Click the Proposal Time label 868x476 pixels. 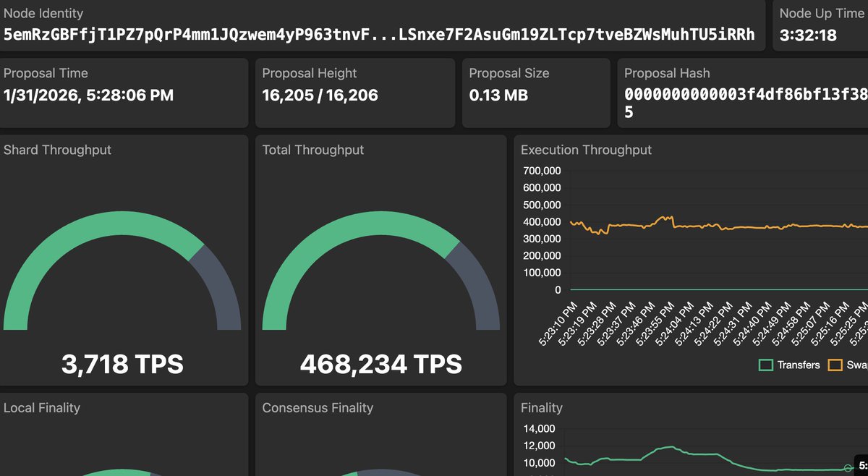click(x=46, y=73)
